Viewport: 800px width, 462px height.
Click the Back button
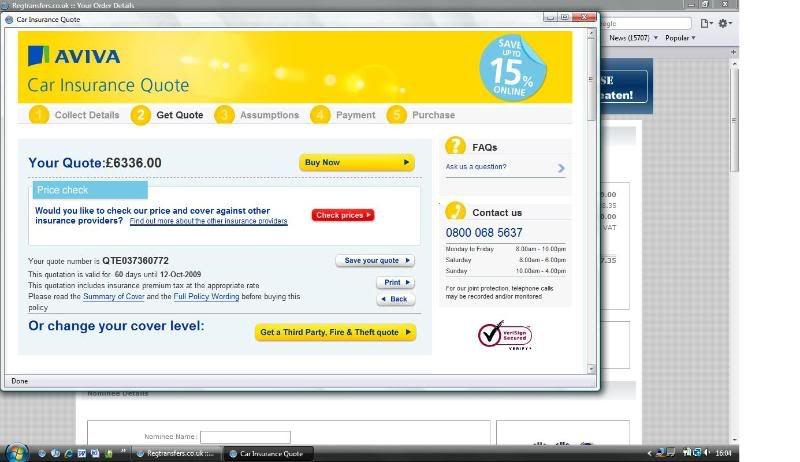(396, 299)
